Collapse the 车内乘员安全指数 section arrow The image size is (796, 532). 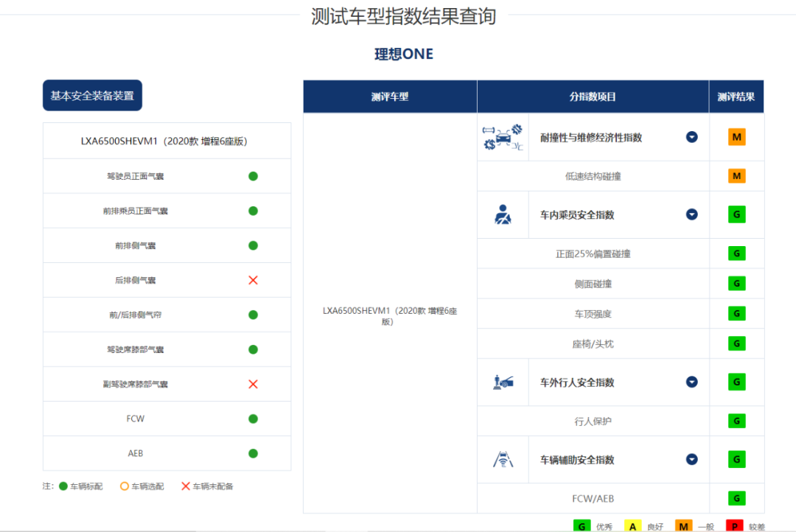[691, 214]
